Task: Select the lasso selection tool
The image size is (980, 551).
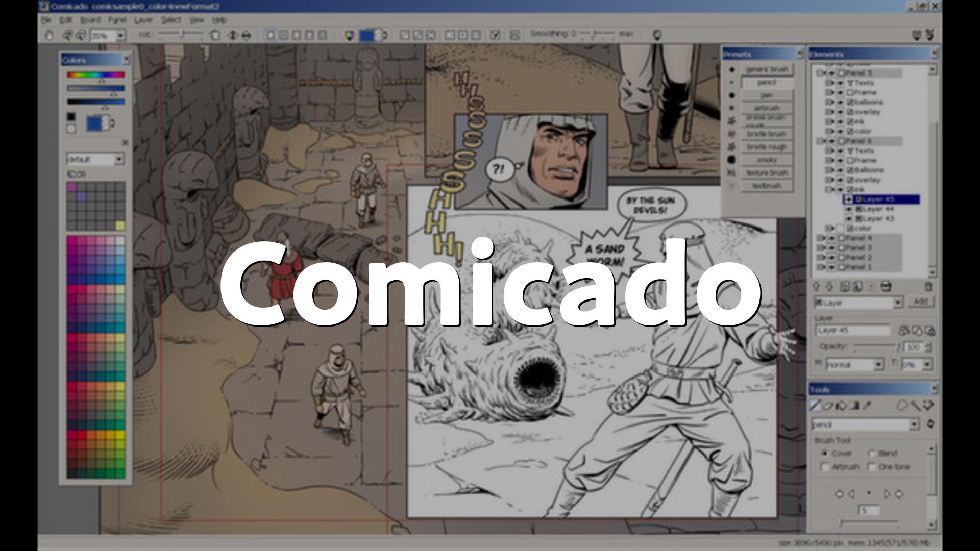Action: pos(902,406)
